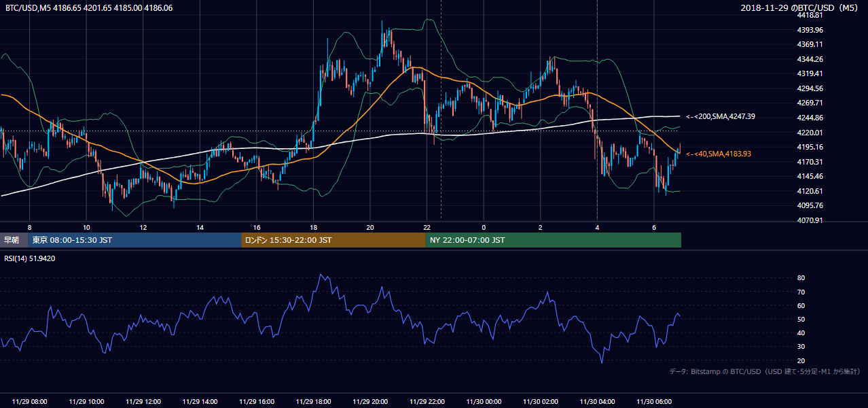This screenshot has height=408, width=868.
Task: Click the RSI axis level 50
Action: 801,320
